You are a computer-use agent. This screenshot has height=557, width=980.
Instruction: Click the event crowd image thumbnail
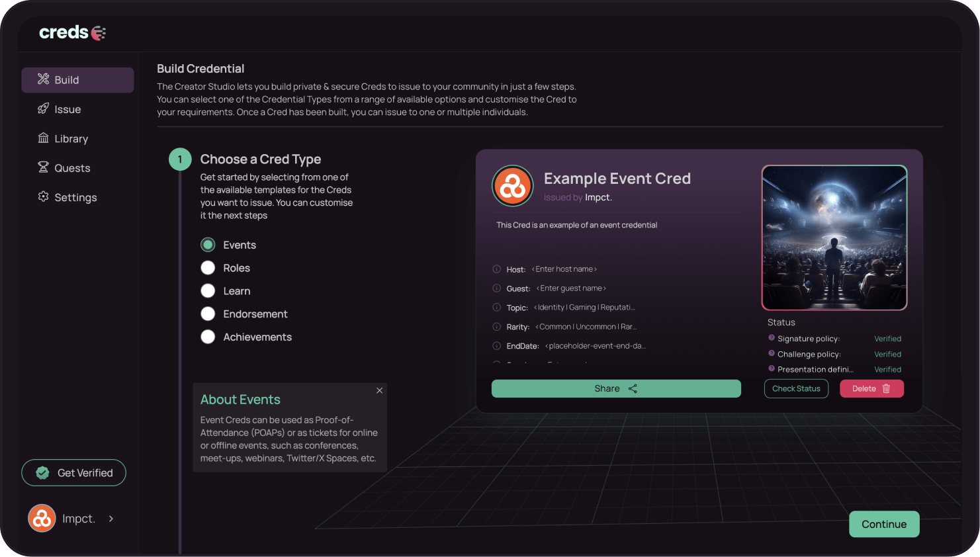coord(834,237)
